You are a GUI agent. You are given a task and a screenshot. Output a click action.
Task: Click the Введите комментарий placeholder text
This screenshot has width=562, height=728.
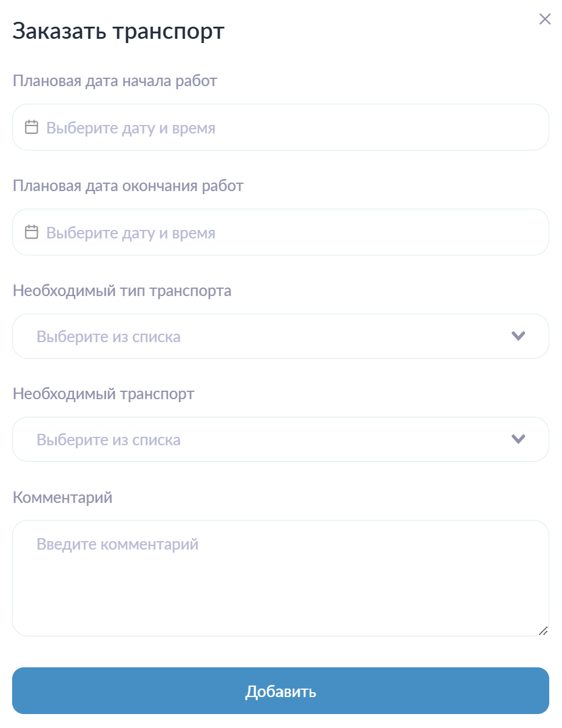[x=117, y=544]
